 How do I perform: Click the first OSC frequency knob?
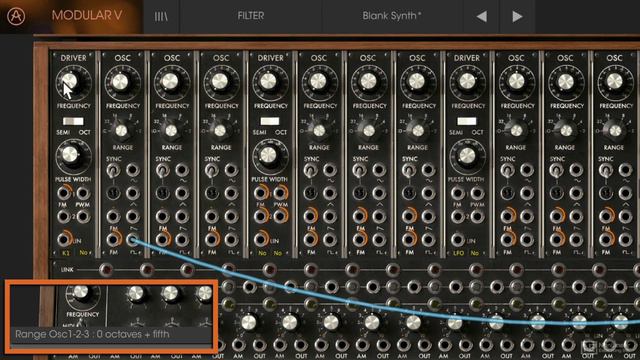(x=120, y=82)
